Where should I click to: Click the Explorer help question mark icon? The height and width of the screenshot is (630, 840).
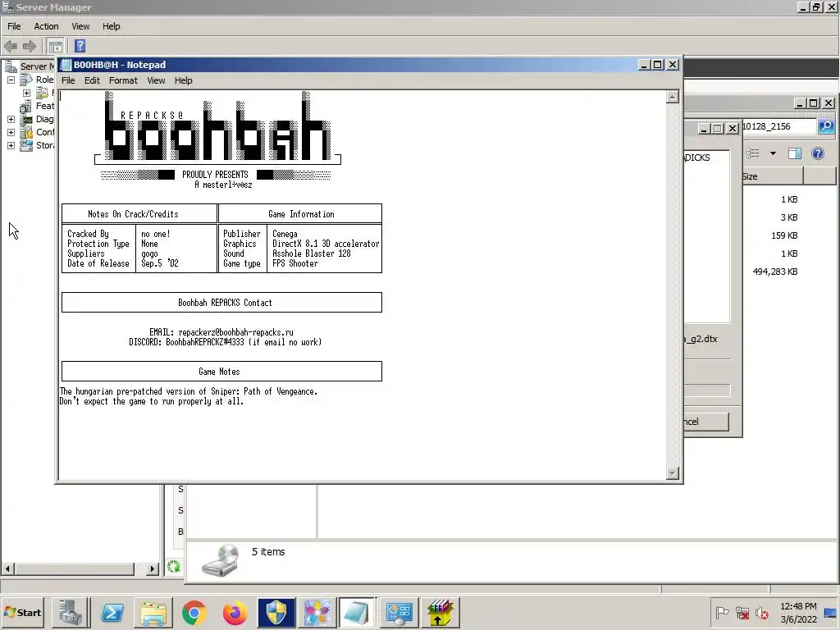click(818, 153)
